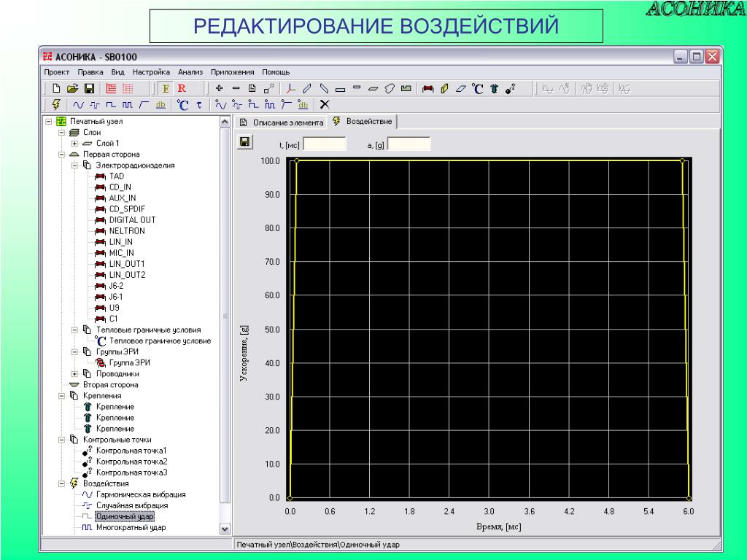Expand the Проводники tree node
Image resolution: width=747 pixels, height=560 pixels.
point(74,374)
